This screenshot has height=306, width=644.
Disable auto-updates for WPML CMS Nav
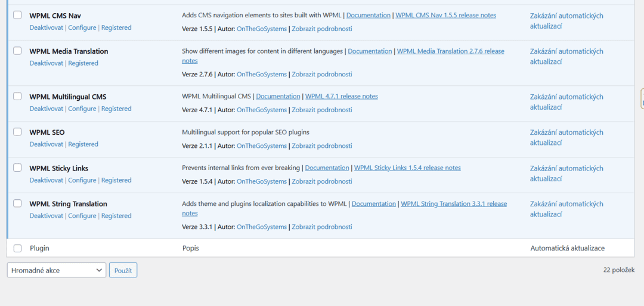566,21
